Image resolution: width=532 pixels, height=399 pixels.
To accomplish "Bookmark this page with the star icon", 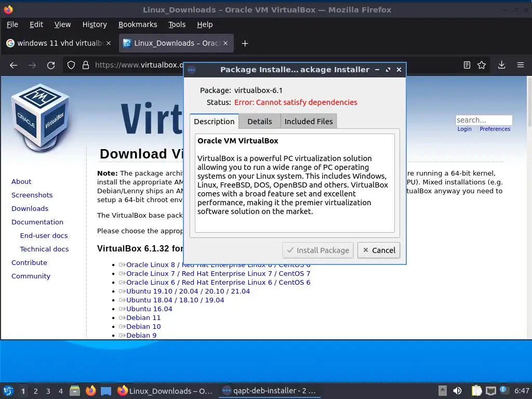I will pyautogui.click(x=482, y=65).
